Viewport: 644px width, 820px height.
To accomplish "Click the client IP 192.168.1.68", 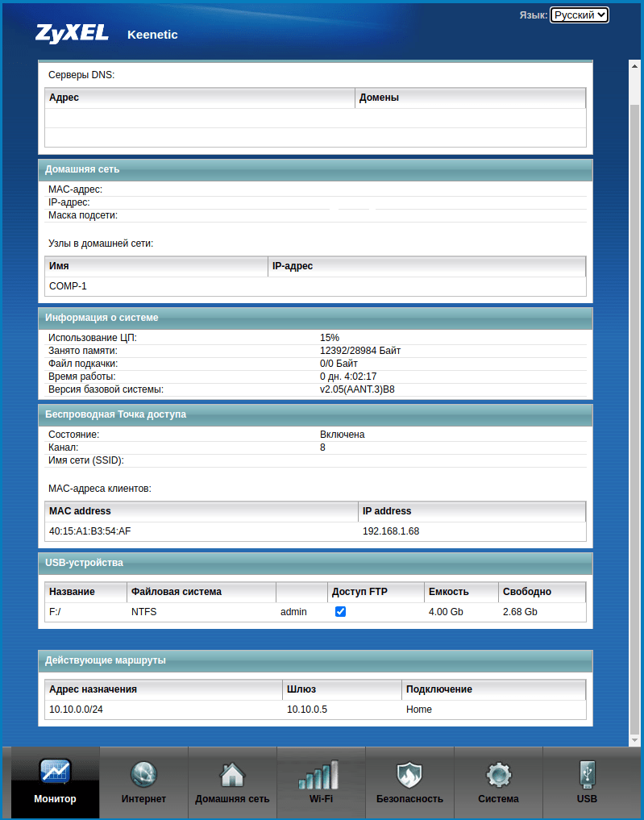I will click(x=391, y=531).
